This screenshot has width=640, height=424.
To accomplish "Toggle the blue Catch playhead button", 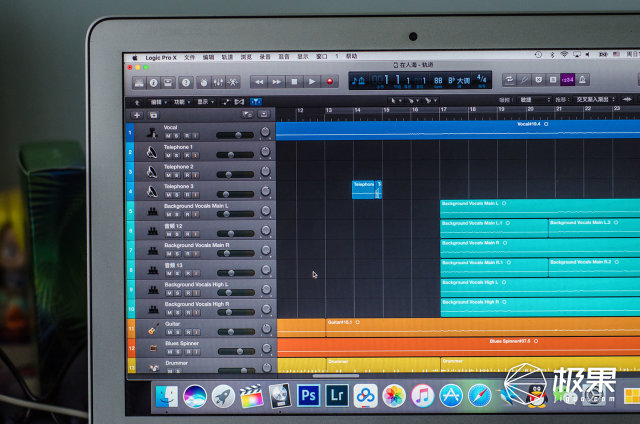I will pyautogui.click(x=256, y=102).
